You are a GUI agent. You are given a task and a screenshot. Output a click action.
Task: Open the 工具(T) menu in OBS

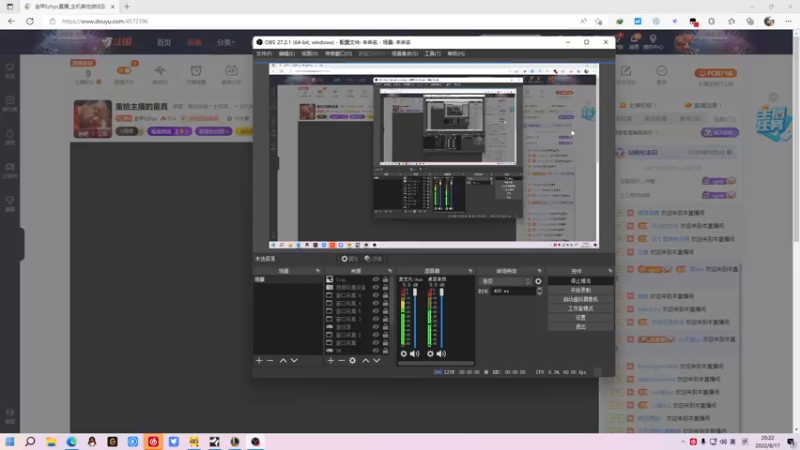[x=432, y=54]
